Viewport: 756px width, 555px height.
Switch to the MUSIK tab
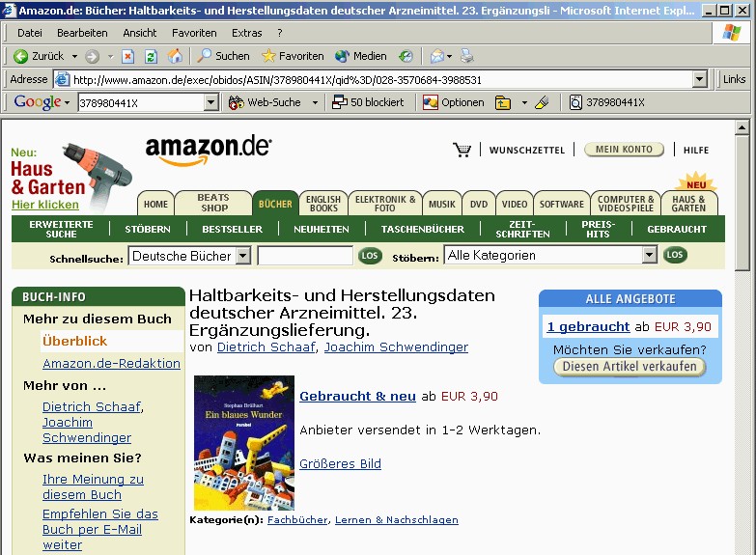click(442, 204)
